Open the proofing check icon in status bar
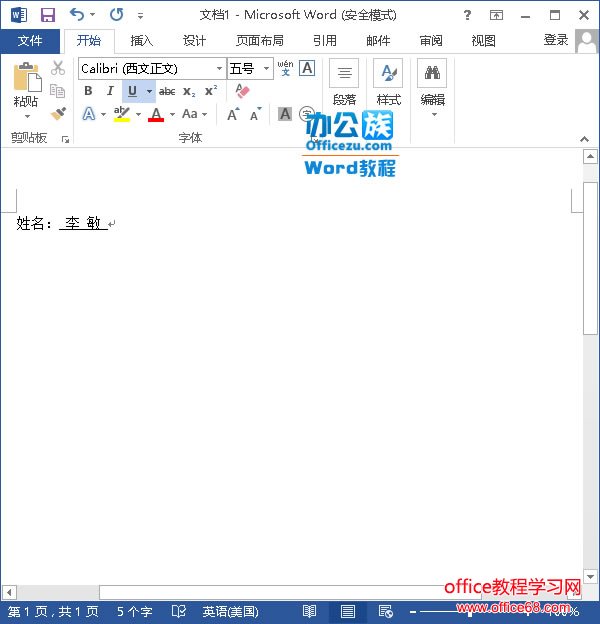Image resolution: width=600 pixels, height=624 pixels. coord(179,611)
